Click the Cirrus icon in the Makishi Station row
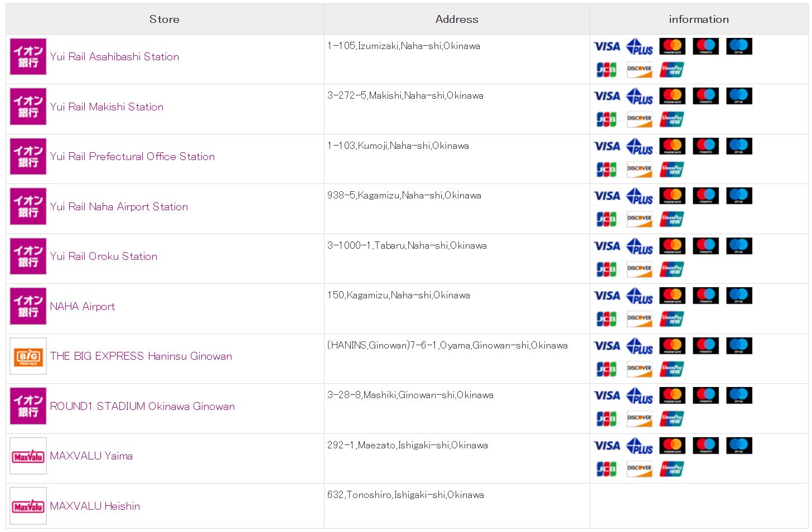The image size is (812, 532). (x=739, y=96)
